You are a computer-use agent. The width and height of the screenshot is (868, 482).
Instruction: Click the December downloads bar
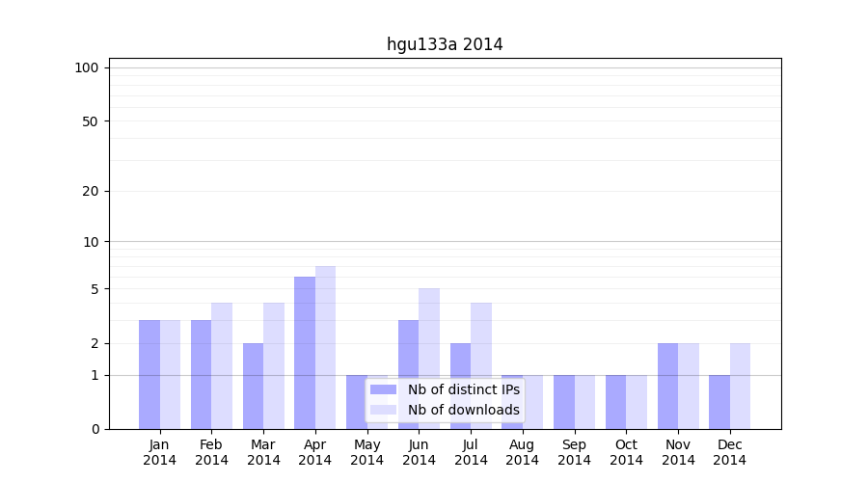(x=740, y=386)
